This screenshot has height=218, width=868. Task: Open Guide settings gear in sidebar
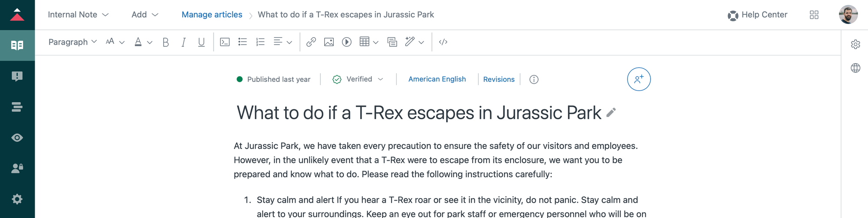(17, 199)
